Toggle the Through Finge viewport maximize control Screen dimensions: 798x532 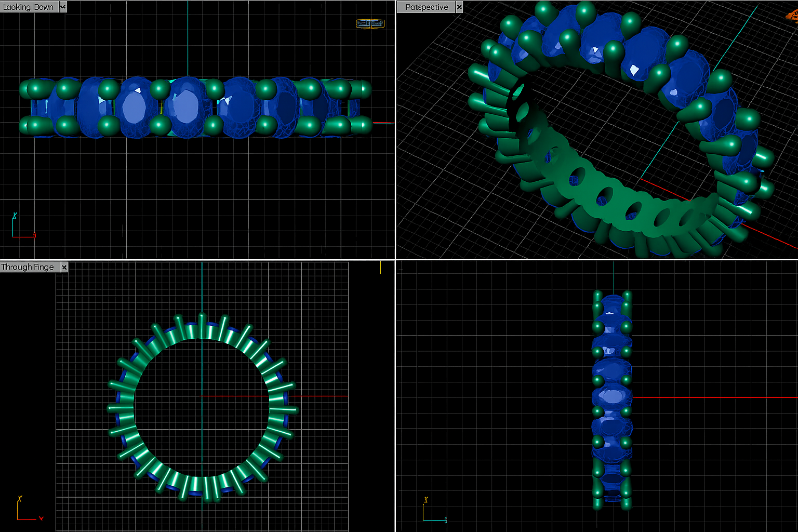(x=64, y=267)
